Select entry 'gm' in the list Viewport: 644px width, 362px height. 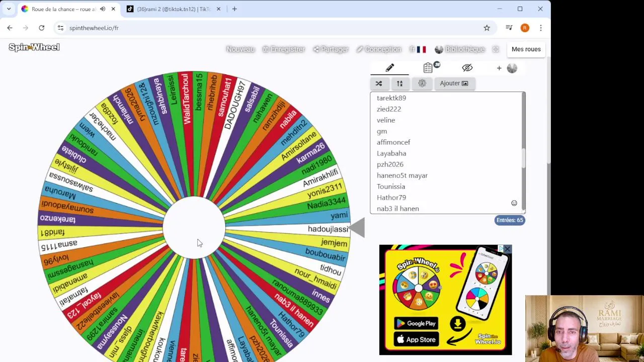coord(382,131)
